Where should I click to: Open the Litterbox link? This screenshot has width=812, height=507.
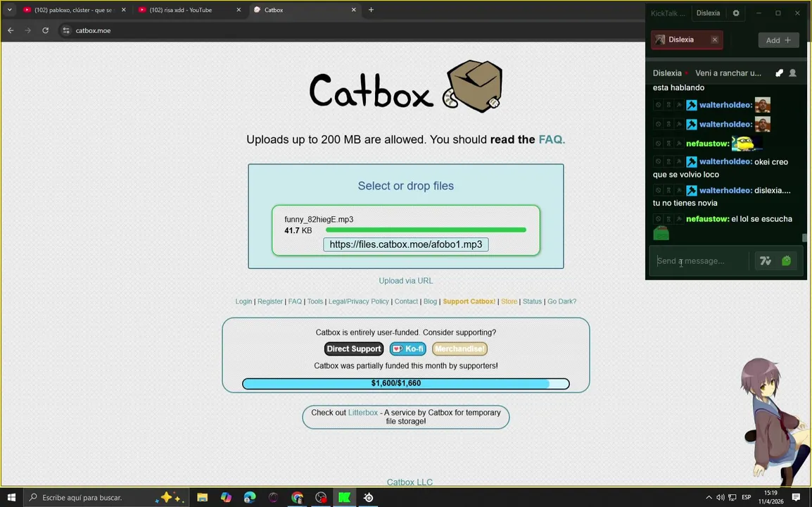point(362,413)
